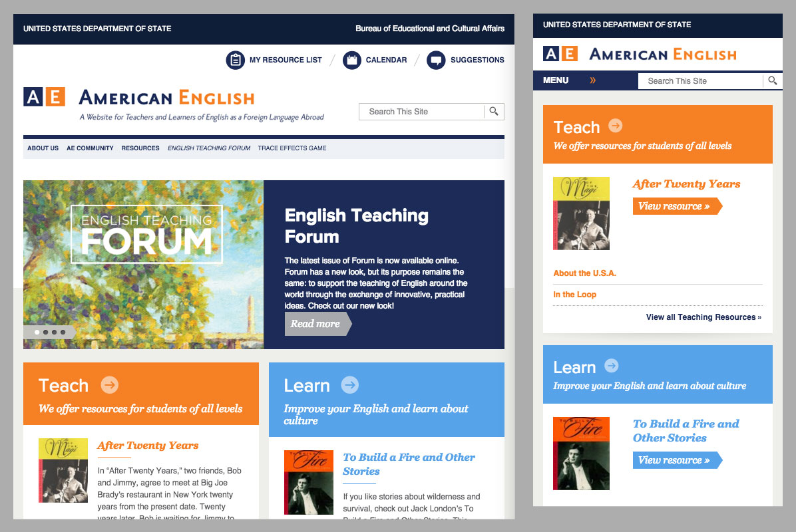Click To Build a Fire cover in mobile view
Screen dimensions: 796x532
[x=581, y=454]
